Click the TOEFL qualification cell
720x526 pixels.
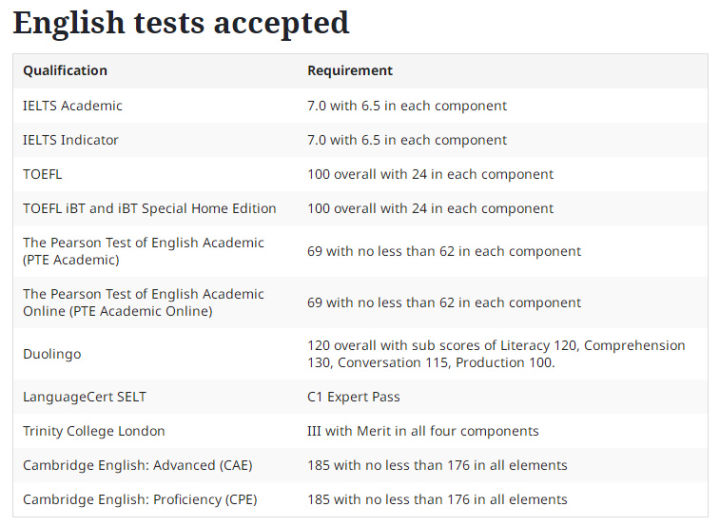43,174
